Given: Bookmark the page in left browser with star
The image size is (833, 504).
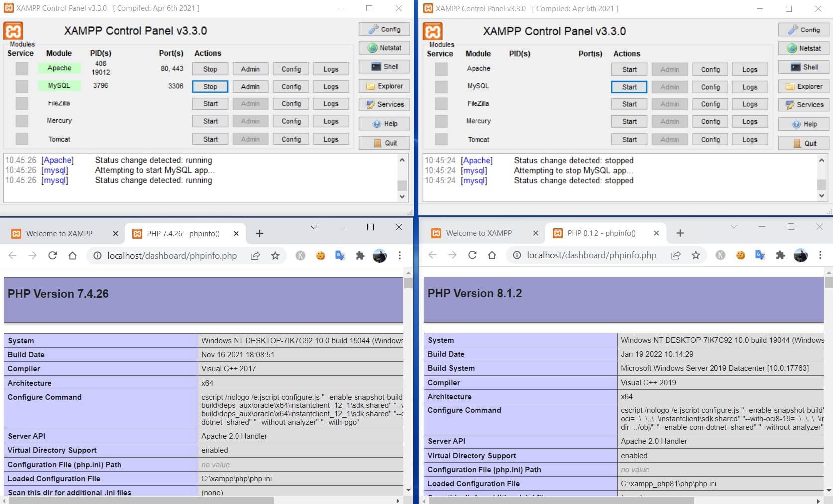Looking at the screenshot, I should (x=275, y=255).
